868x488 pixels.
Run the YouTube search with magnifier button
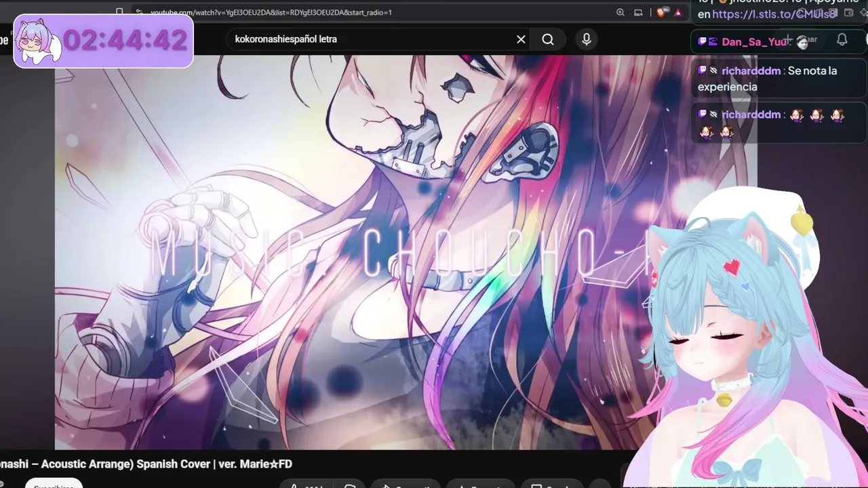(x=548, y=39)
